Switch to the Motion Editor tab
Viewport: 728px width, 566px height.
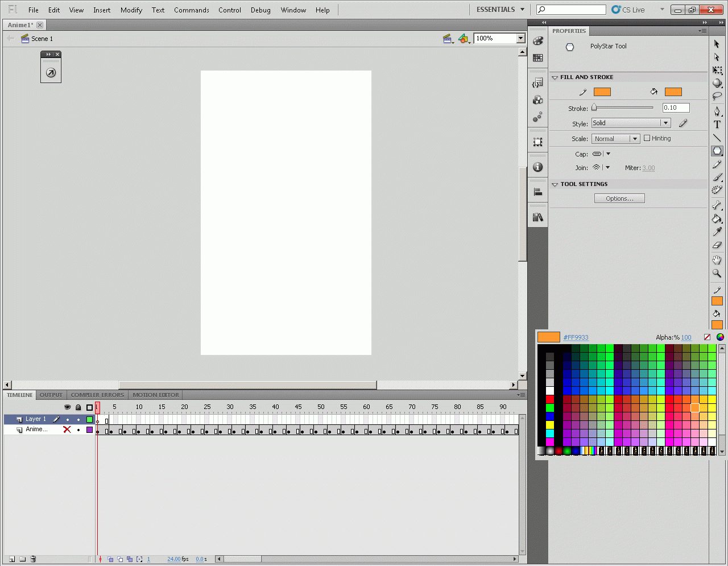point(156,395)
